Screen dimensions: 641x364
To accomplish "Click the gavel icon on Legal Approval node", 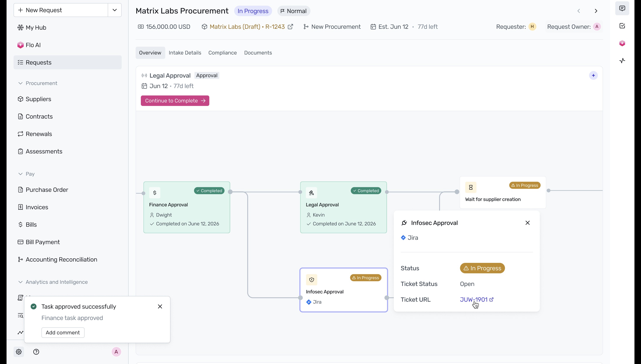I will coord(312,193).
